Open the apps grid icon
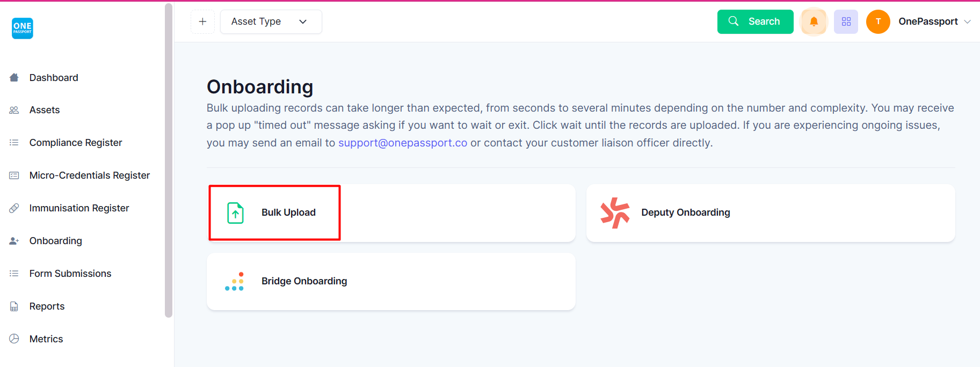 pos(846,21)
